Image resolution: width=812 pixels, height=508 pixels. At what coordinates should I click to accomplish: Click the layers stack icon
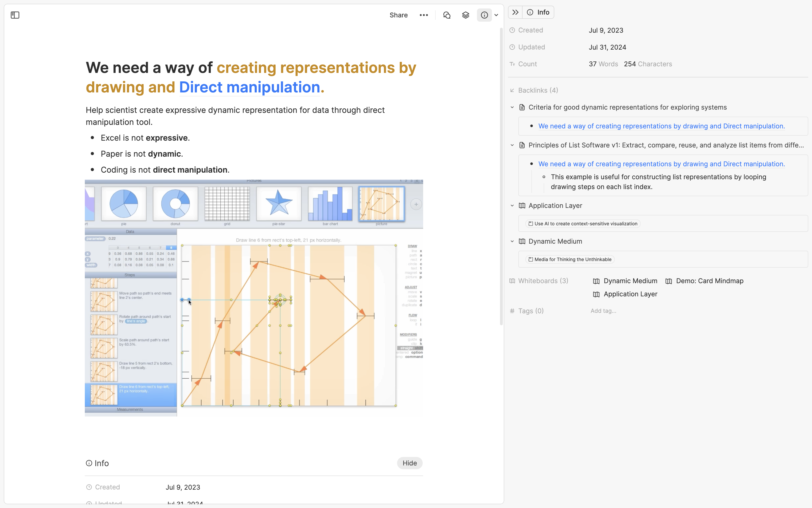click(465, 15)
